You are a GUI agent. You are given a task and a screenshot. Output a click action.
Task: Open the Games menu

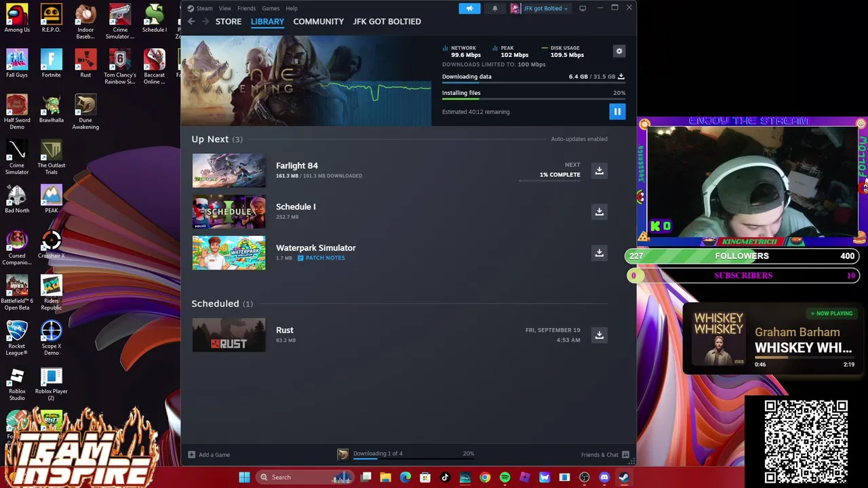pos(271,8)
